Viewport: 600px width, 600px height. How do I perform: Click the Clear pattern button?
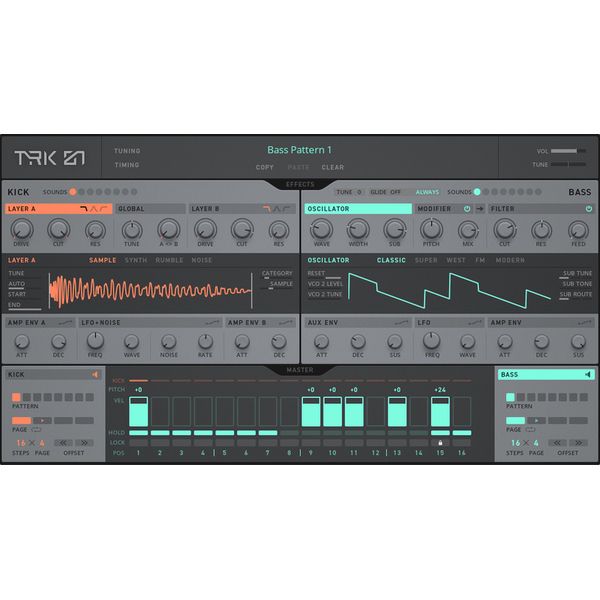(x=333, y=167)
